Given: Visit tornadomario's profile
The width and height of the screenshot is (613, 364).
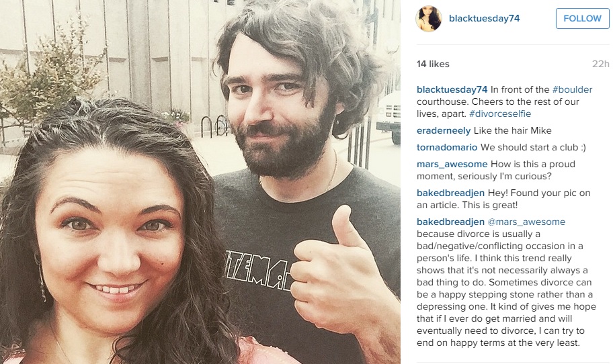Looking at the screenshot, I should tap(447, 147).
